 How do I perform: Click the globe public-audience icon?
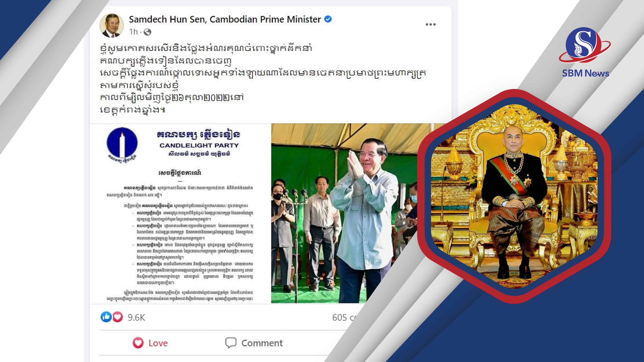point(147,32)
